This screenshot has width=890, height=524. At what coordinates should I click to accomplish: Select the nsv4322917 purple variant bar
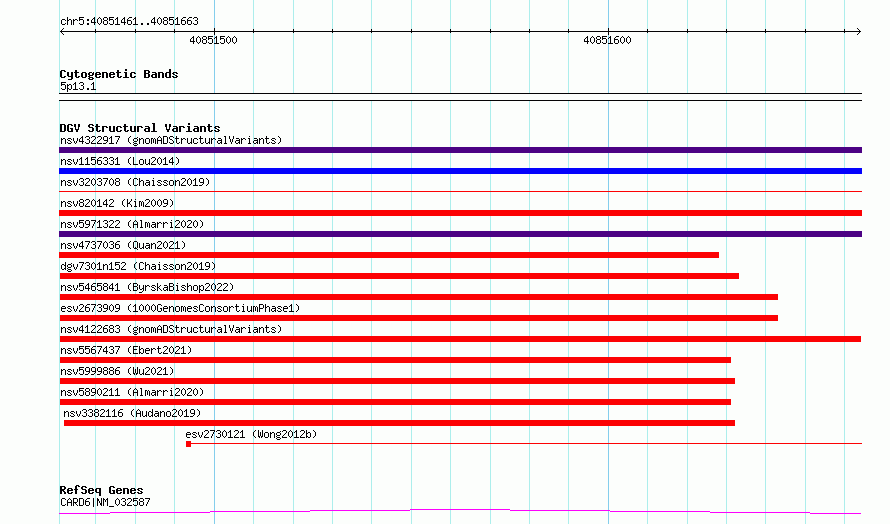460,150
